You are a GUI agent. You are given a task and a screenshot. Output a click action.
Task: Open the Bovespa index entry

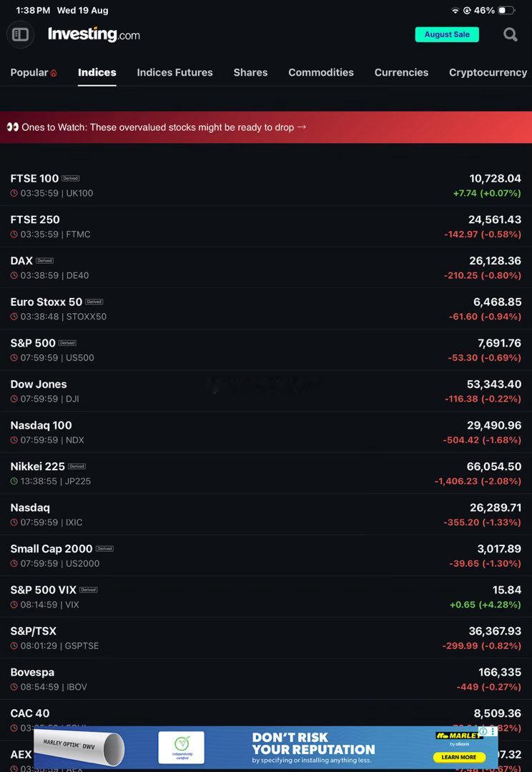point(266,679)
